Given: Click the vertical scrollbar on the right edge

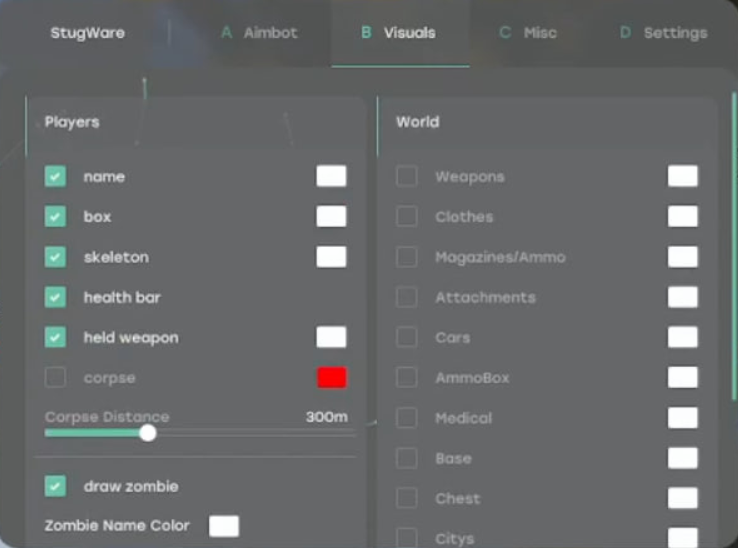Looking at the screenshot, I should click(734, 247).
